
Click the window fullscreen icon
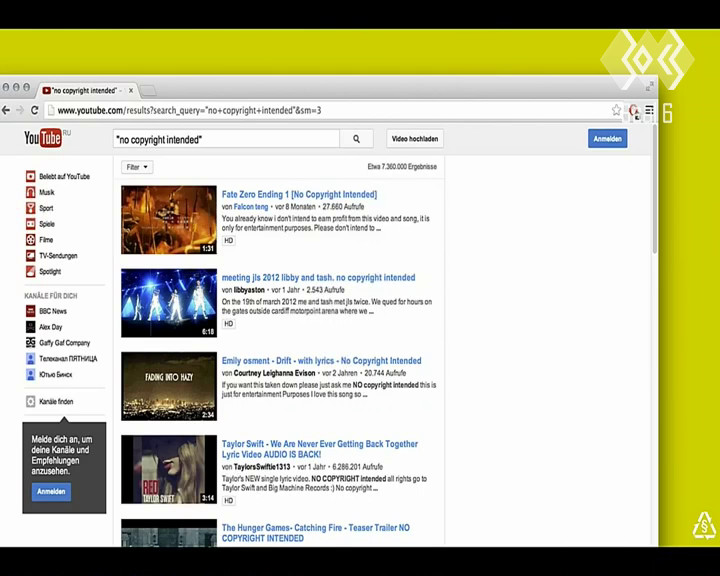[x=649, y=86]
